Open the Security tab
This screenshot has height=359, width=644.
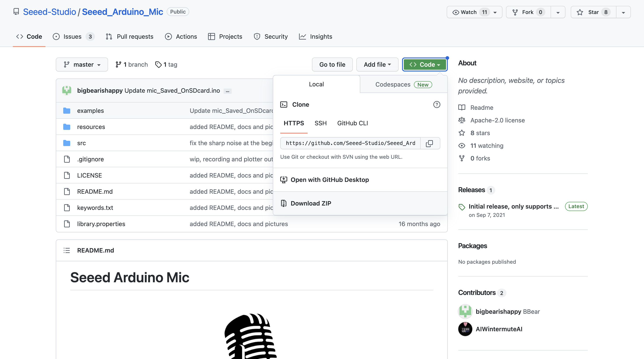tap(271, 37)
